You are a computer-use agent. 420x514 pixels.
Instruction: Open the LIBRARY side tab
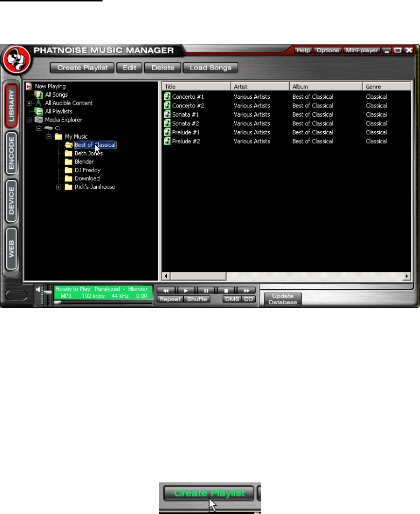[12, 106]
